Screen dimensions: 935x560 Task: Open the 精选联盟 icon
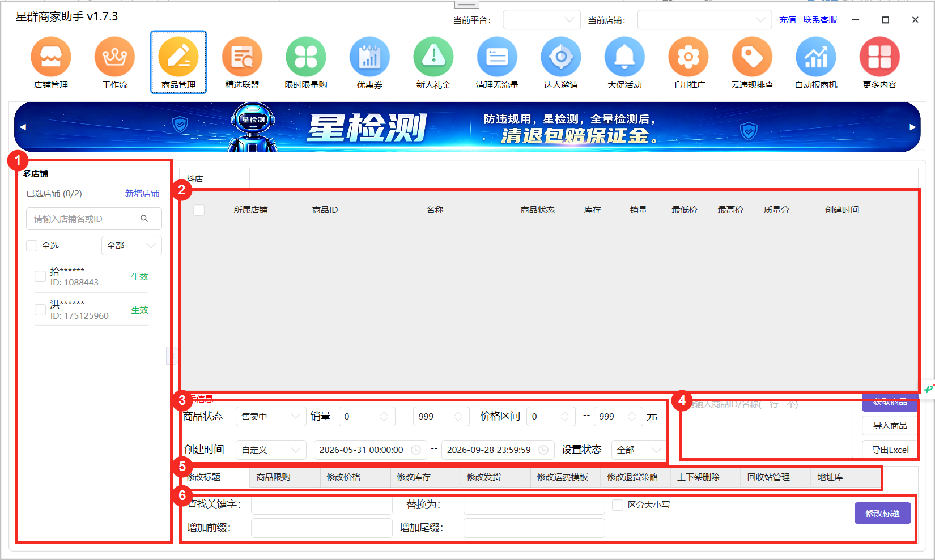[x=242, y=57]
